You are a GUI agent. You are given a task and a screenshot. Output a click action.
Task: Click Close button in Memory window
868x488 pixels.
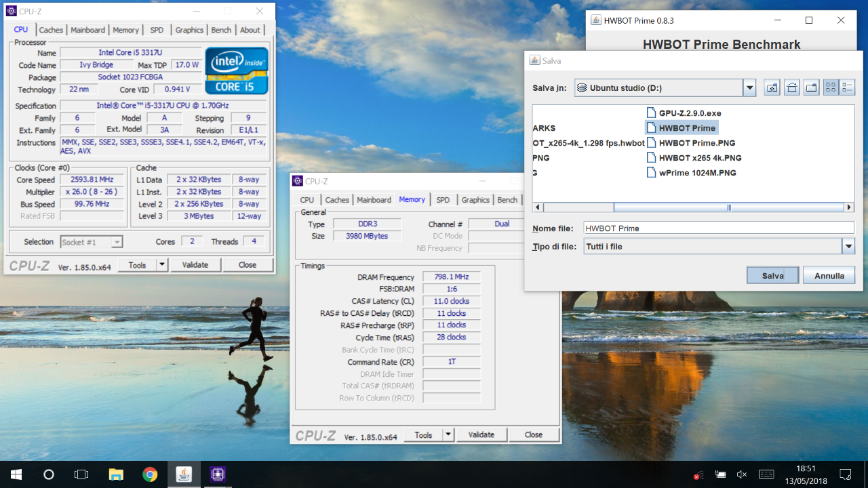coord(534,435)
